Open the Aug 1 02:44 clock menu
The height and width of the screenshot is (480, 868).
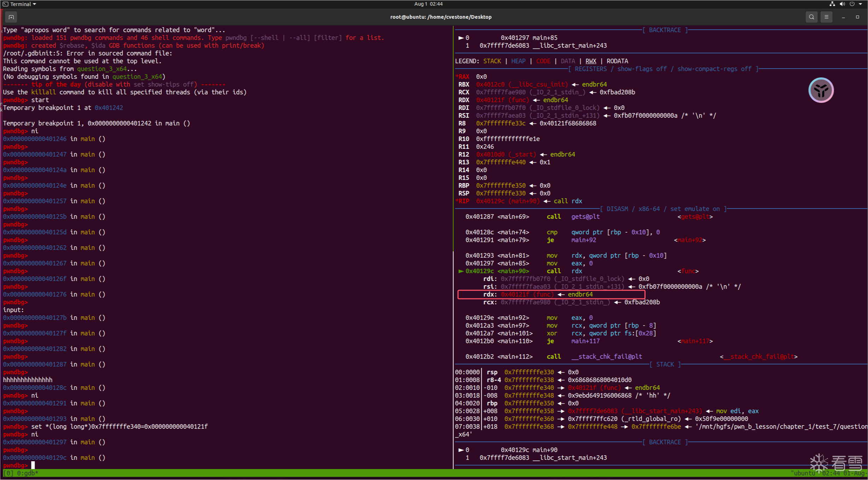tap(428, 4)
